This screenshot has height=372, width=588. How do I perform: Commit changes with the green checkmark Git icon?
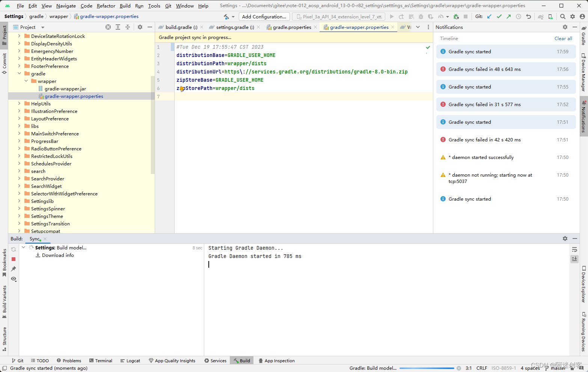499,16
